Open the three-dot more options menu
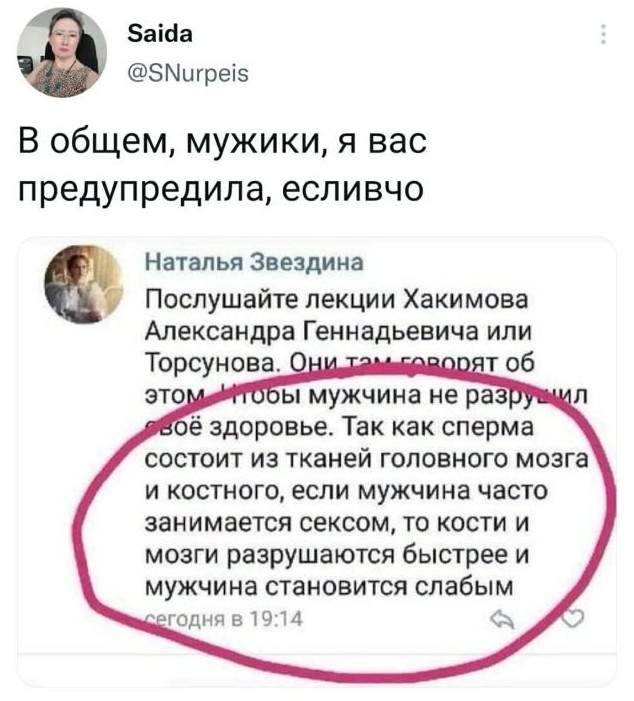Screen dimensions: 634x701 (x=603, y=34)
